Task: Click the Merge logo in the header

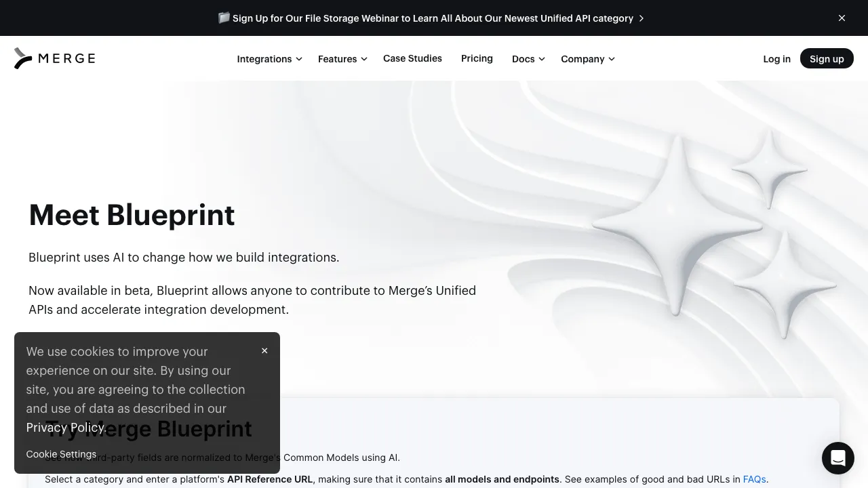Action: click(x=55, y=58)
